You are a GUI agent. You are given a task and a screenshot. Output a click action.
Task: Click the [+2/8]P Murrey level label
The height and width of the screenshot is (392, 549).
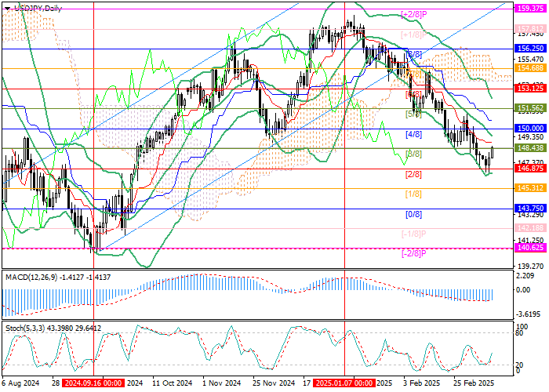pyautogui.click(x=413, y=14)
